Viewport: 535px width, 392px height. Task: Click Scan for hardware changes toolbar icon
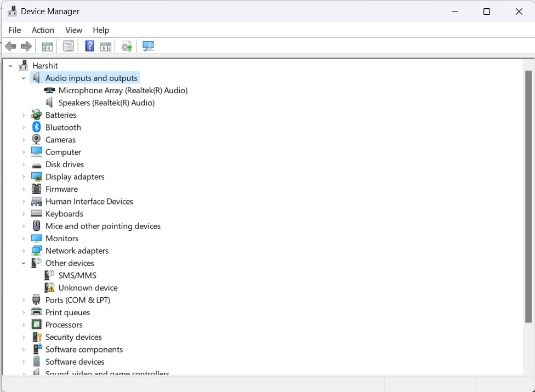coord(148,47)
